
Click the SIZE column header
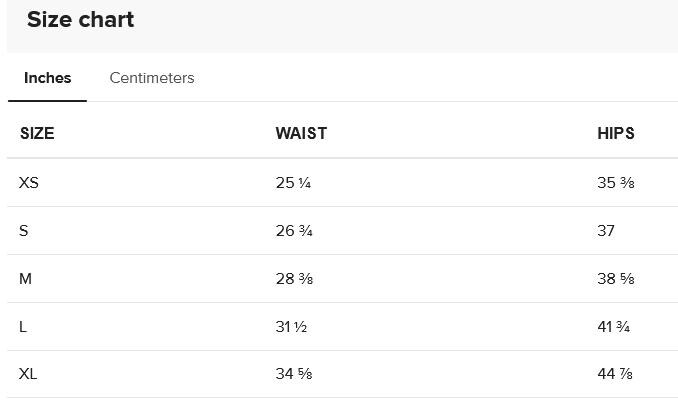pyautogui.click(x=37, y=133)
